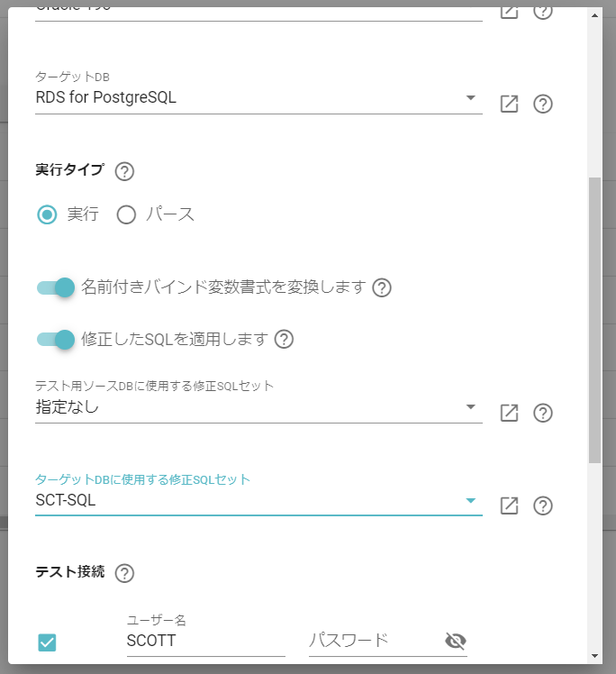Open help next to テスト接続 heading
616x674 pixels.
[x=124, y=573]
